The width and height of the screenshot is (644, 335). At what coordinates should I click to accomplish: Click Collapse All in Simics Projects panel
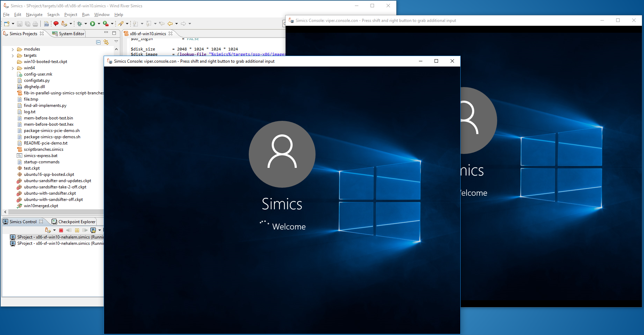(x=98, y=42)
